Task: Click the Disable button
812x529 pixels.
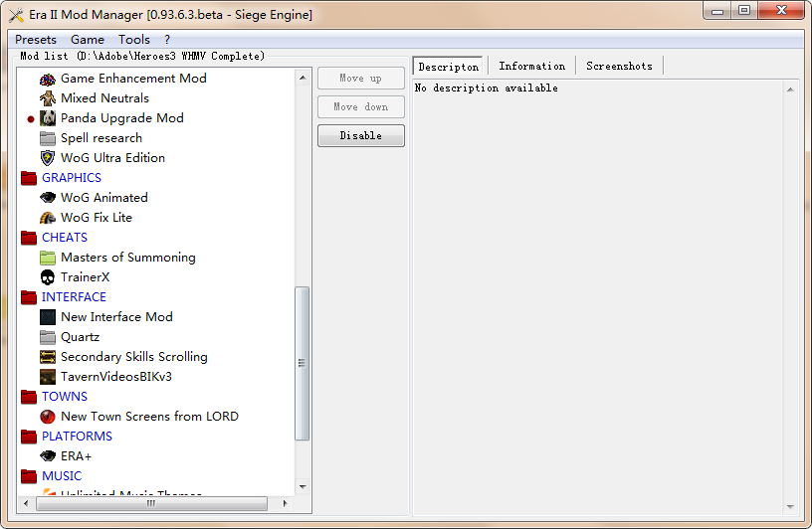Action: tap(361, 135)
